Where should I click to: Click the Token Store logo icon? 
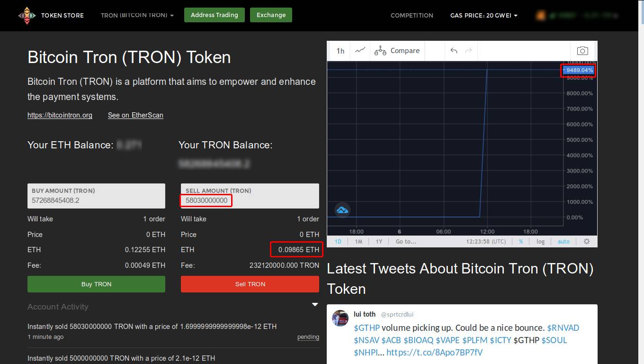(x=27, y=15)
